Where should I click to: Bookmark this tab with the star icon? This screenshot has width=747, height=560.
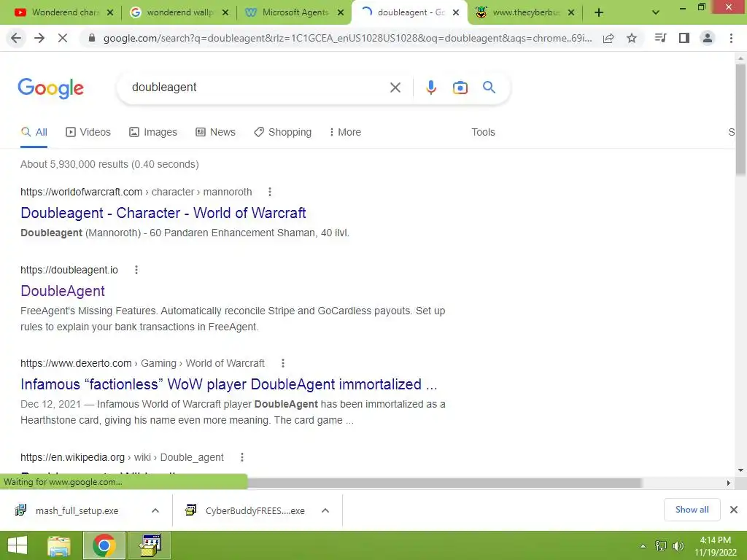632,38
